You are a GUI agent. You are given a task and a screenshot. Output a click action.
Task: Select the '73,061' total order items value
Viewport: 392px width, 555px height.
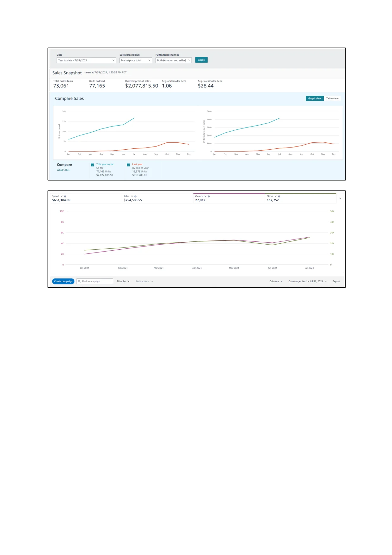61,86
